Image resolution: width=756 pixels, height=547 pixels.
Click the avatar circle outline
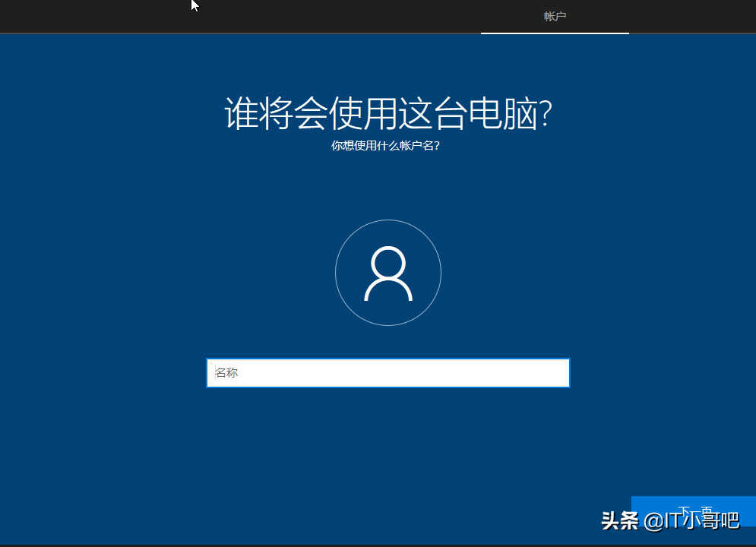point(335,273)
